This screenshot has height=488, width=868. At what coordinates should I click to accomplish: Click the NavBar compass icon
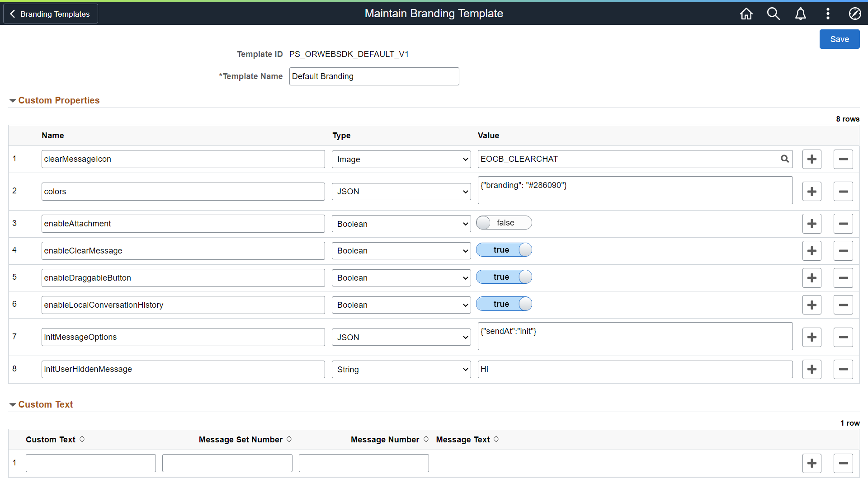pyautogui.click(x=854, y=14)
